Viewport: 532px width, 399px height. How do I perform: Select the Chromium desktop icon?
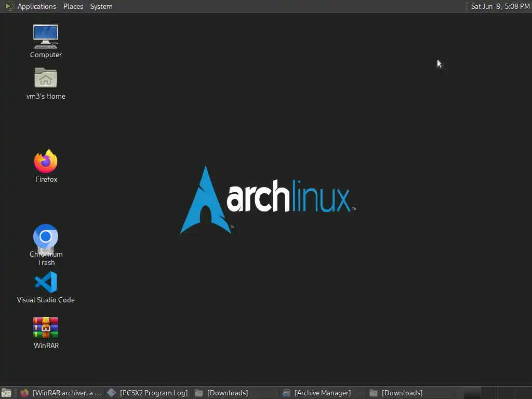pos(46,236)
